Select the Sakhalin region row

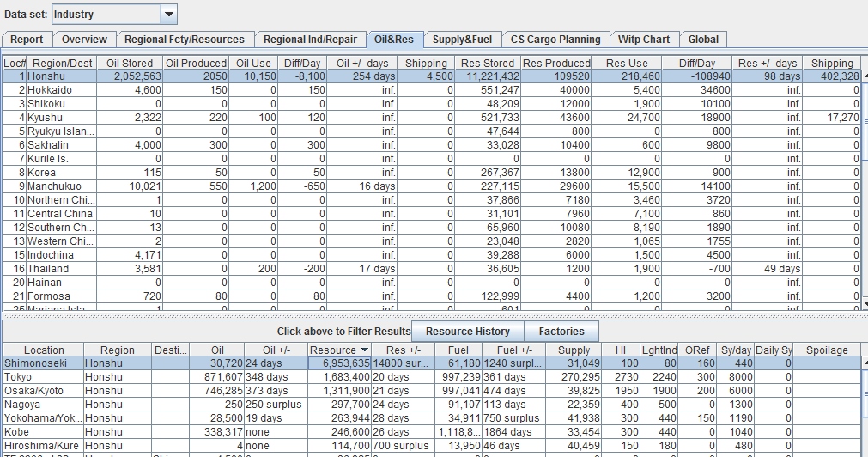point(432,145)
